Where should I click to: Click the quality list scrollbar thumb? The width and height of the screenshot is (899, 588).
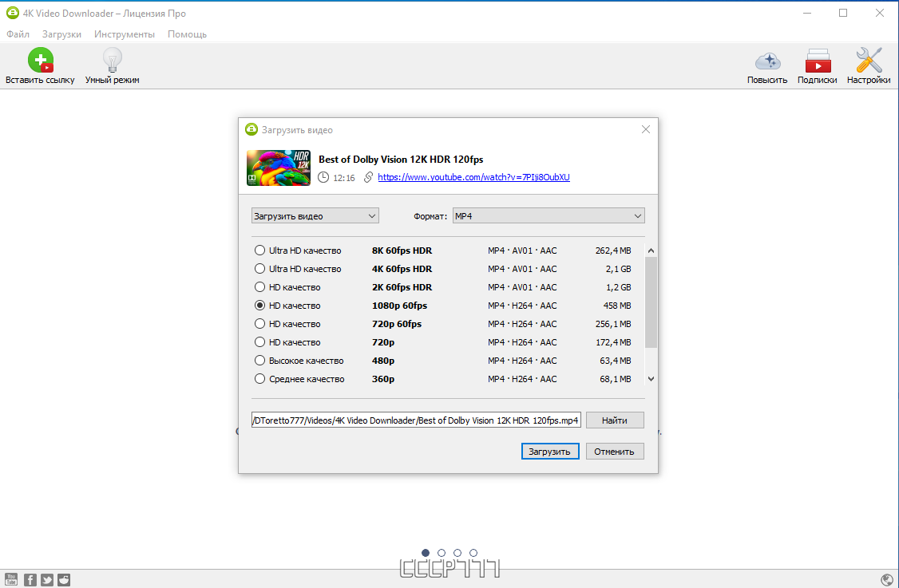point(651,302)
